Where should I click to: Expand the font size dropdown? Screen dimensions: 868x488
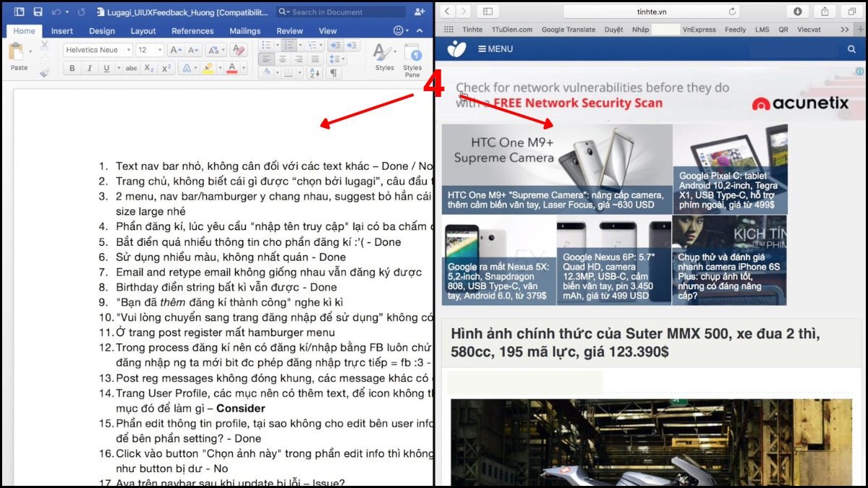(x=158, y=50)
